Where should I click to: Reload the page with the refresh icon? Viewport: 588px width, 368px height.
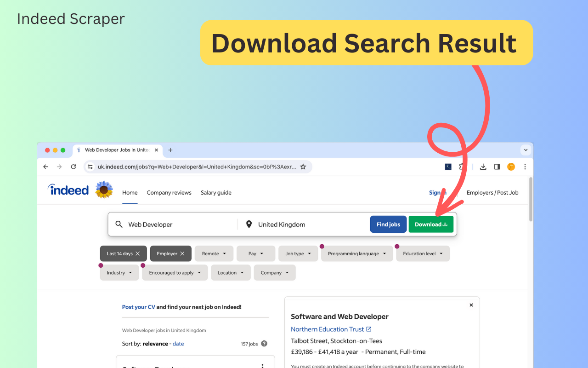coord(73,167)
